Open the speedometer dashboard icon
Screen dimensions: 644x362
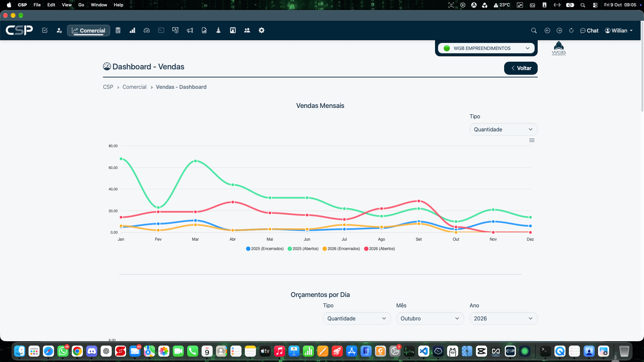click(x=147, y=31)
